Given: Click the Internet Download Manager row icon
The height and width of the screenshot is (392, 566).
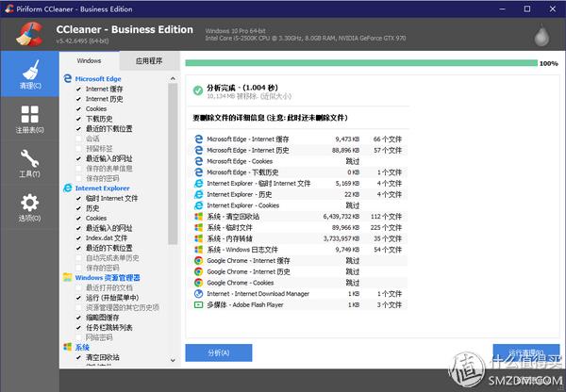Looking at the screenshot, I should 198,294.
